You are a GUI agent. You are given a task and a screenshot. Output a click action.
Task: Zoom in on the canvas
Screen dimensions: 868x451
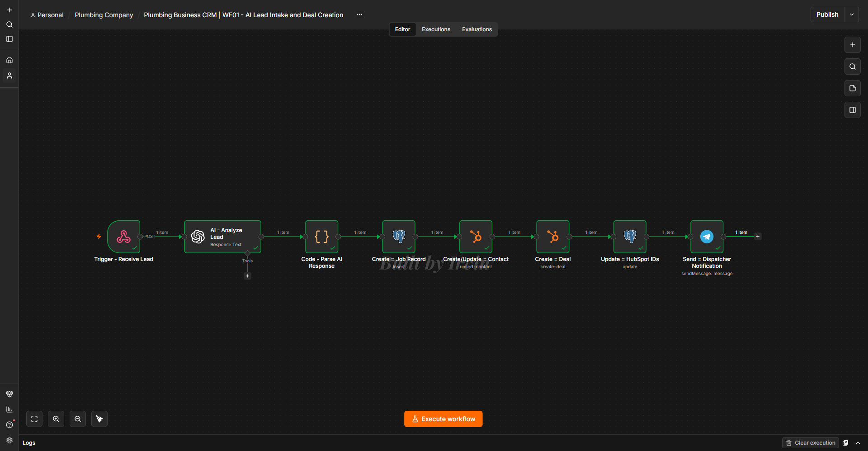coord(56,419)
